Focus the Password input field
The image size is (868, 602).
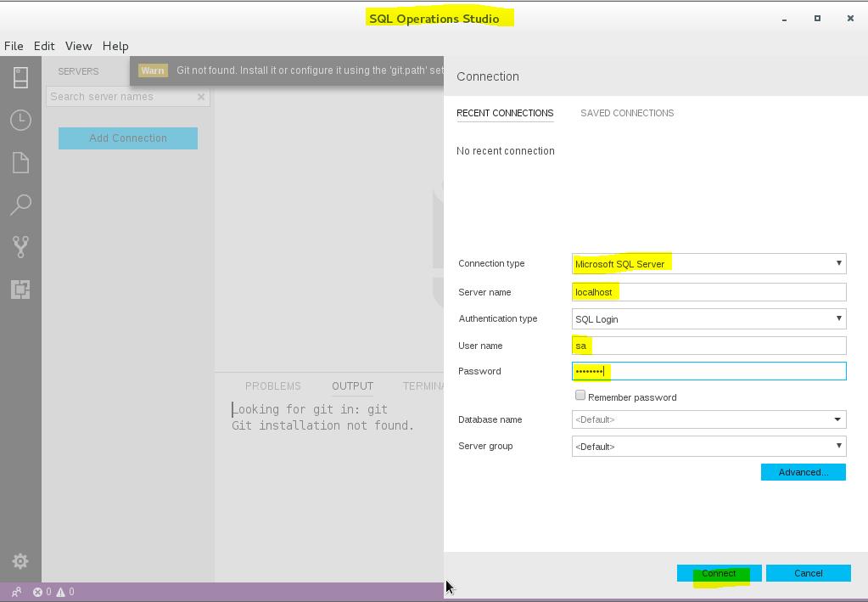(x=708, y=371)
